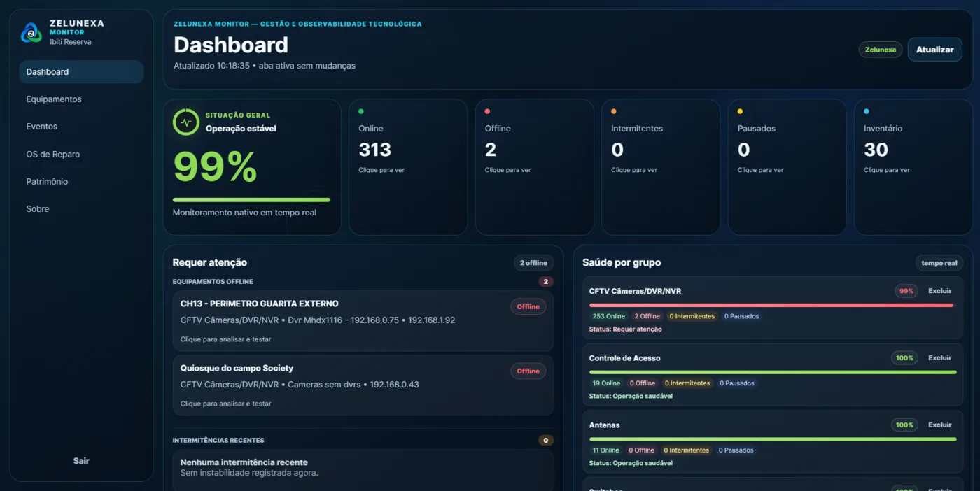Click the orange dot on Intermitentes card
Viewport: 980px width, 491px height.
tap(614, 111)
